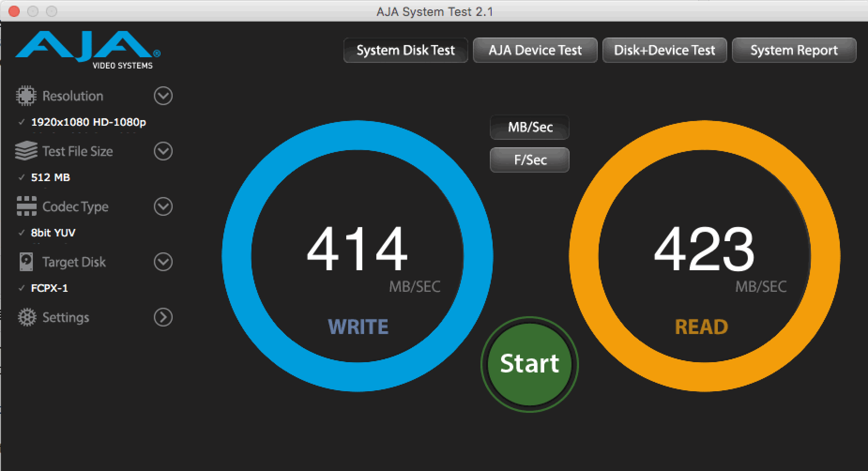Screen dimensions: 868x471
Task: Click the Target Disk drive icon
Action: tap(26, 262)
